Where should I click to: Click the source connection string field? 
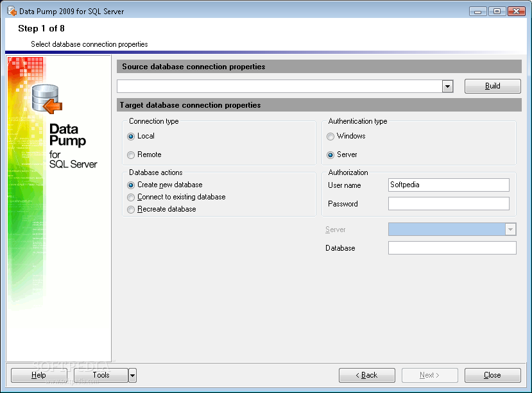[x=280, y=87]
